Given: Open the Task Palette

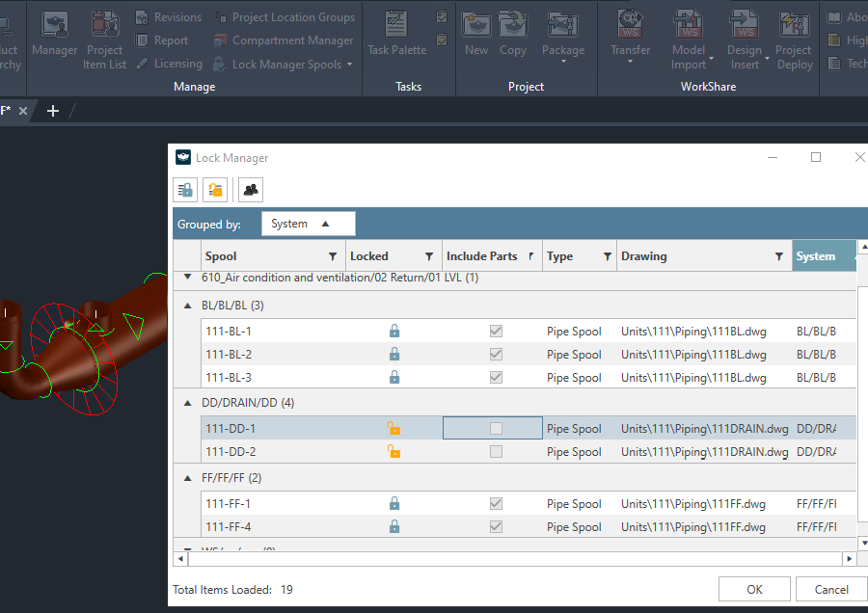Looking at the screenshot, I should pyautogui.click(x=397, y=35).
